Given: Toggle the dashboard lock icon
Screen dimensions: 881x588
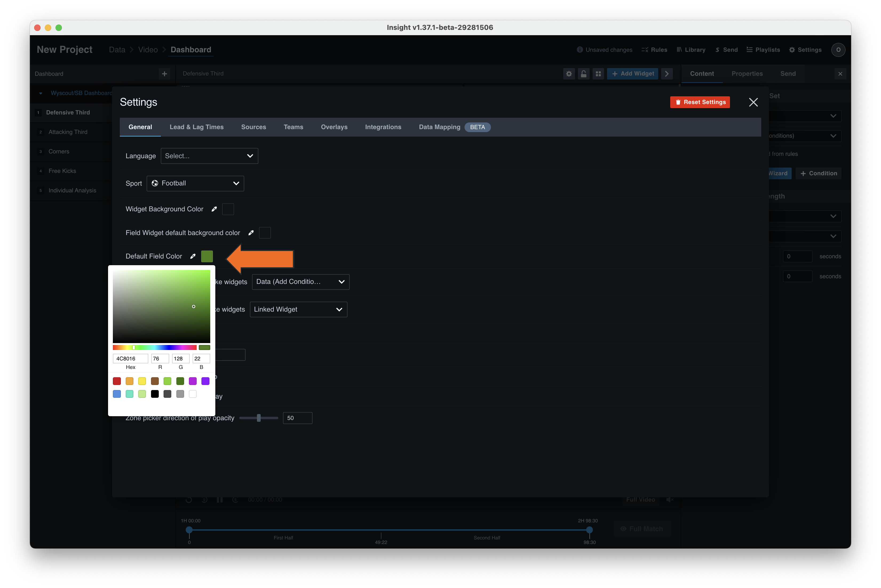Looking at the screenshot, I should click(584, 74).
